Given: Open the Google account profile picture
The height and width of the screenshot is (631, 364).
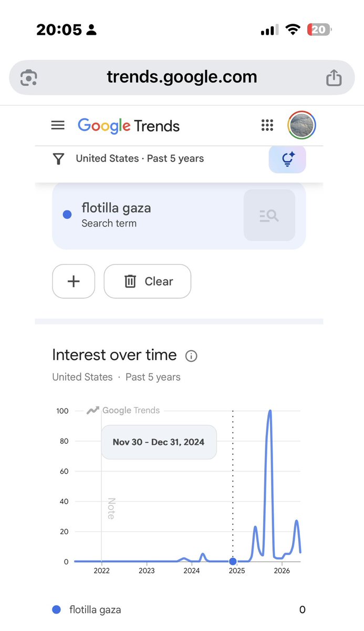Looking at the screenshot, I should click(x=302, y=125).
